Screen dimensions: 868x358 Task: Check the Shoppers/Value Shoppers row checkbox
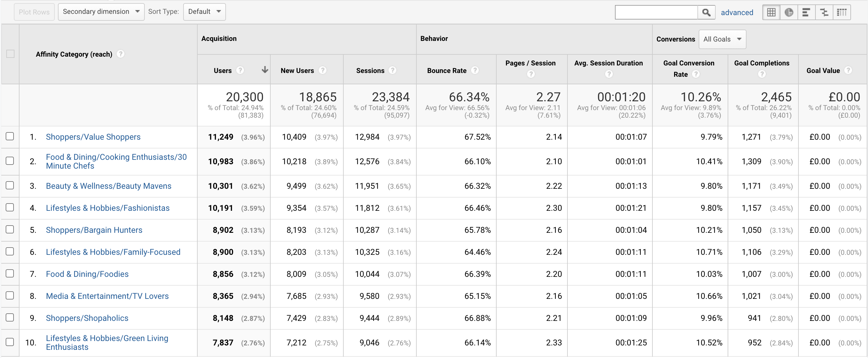pos(10,137)
